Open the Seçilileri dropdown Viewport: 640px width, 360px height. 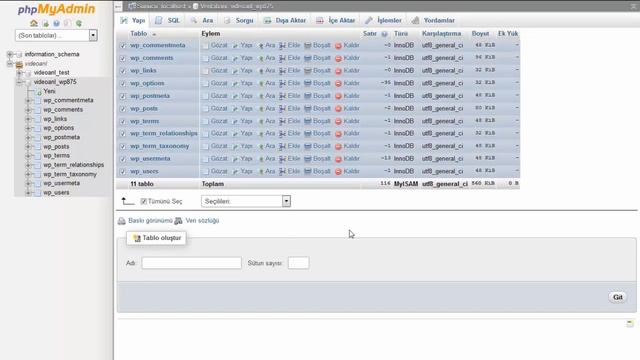pyautogui.click(x=246, y=201)
